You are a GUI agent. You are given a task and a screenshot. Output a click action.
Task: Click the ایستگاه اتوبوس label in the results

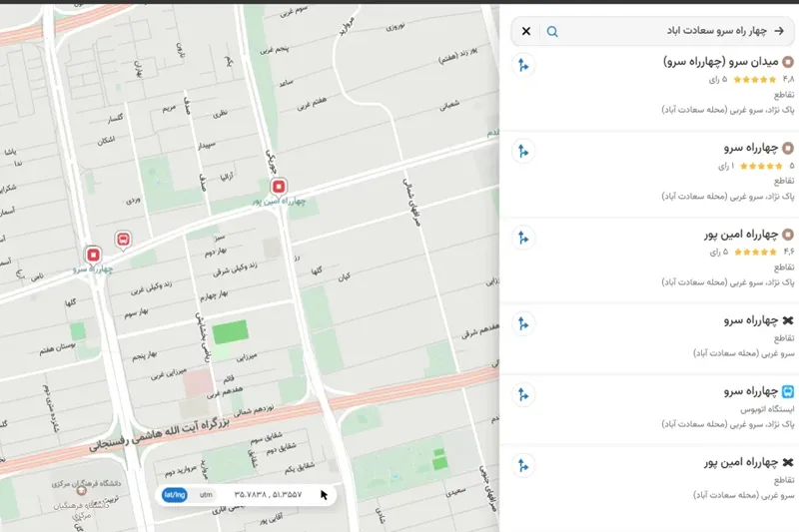767,409
